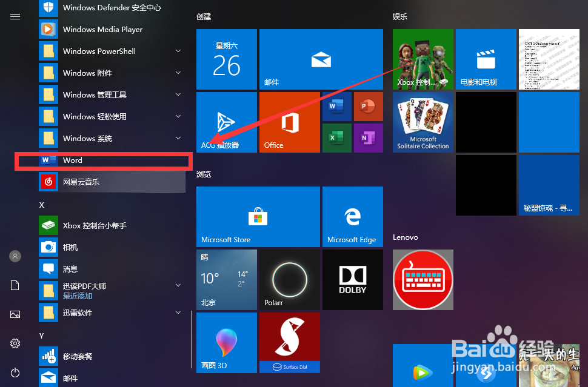Open 移动套餐 app
This screenshot has height=387, width=588.
coord(112,356)
